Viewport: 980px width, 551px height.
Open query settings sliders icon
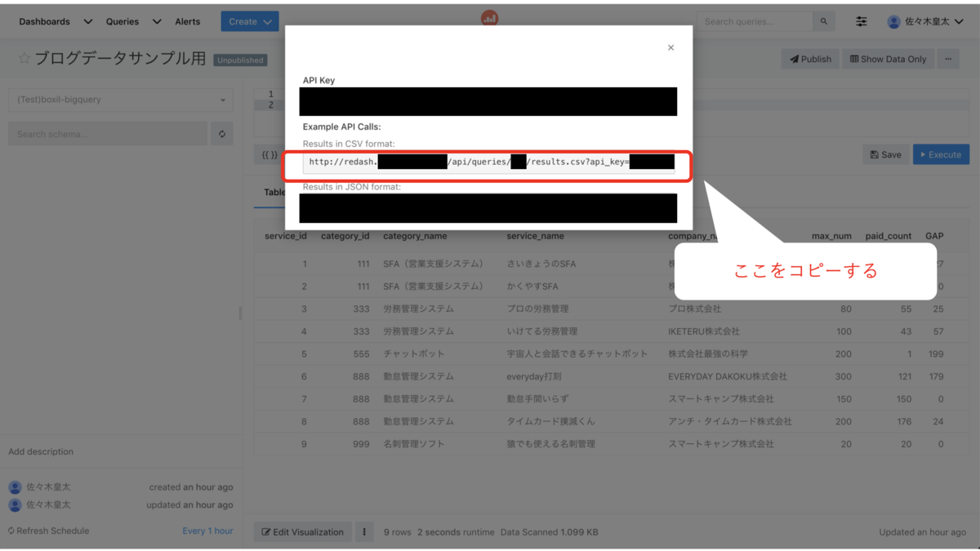862,22
